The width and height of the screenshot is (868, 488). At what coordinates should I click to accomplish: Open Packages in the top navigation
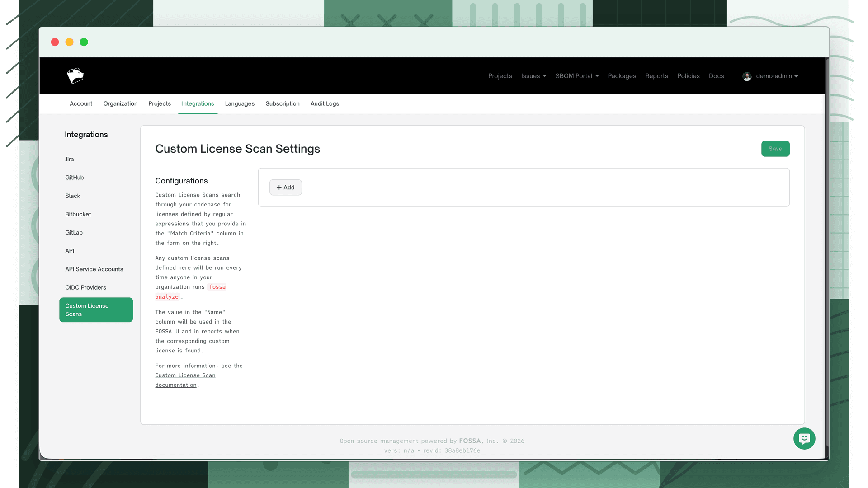coord(622,76)
